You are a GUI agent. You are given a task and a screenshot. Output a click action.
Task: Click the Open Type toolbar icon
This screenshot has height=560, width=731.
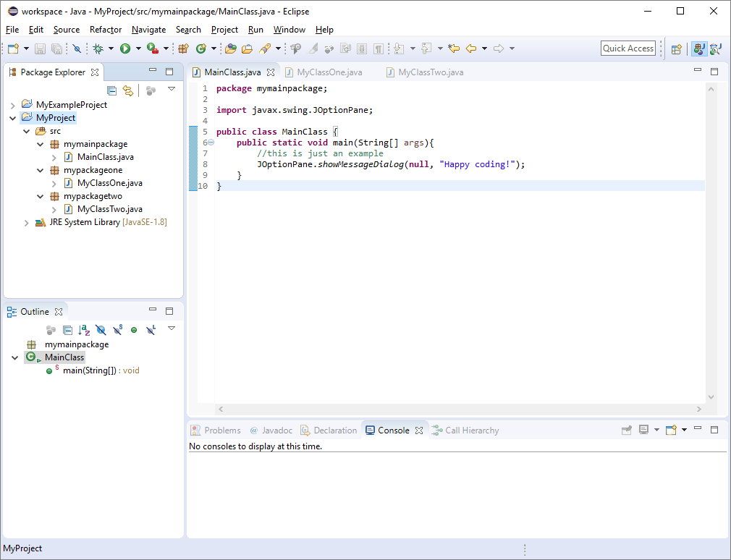click(x=230, y=48)
